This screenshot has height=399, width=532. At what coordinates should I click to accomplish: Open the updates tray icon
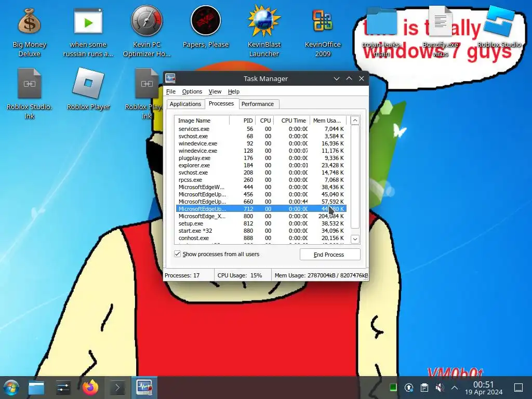pos(409,388)
